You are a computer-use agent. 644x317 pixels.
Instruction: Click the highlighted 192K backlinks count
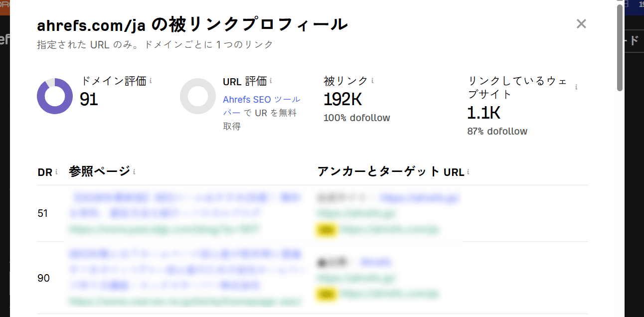pyautogui.click(x=343, y=100)
